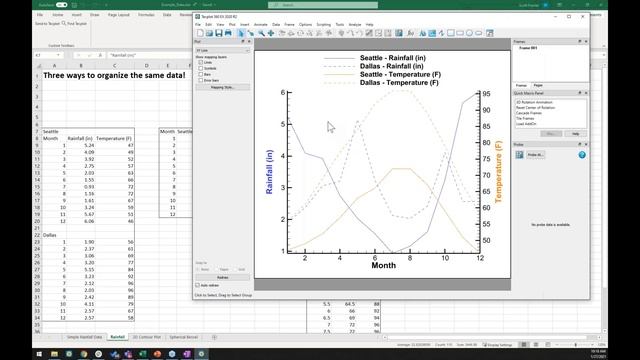The image size is (640, 360).
Task: Select the Snap to Grid radio button
Action: (235, 269)
